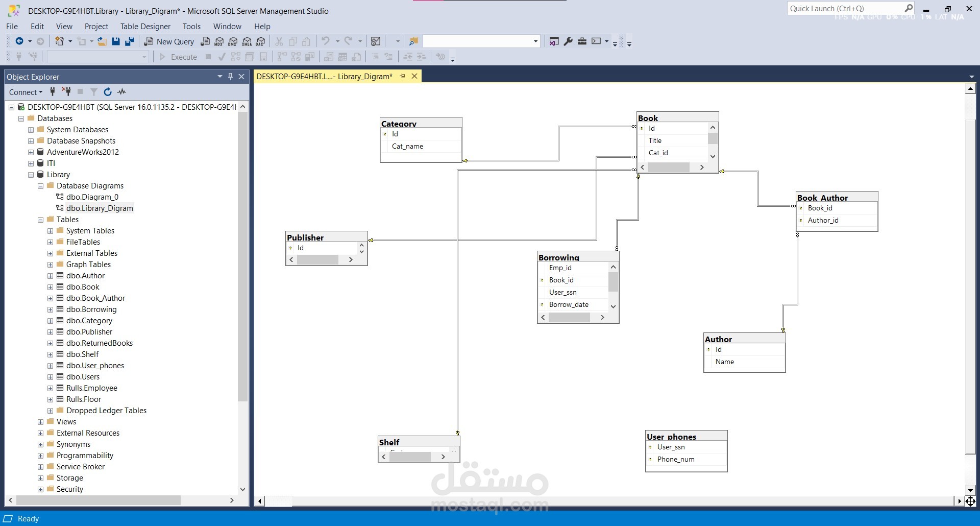Close the Library_Digram tab
Image resolution: width=980 pixels, height=526 pixels.
[x=414, y=76]
